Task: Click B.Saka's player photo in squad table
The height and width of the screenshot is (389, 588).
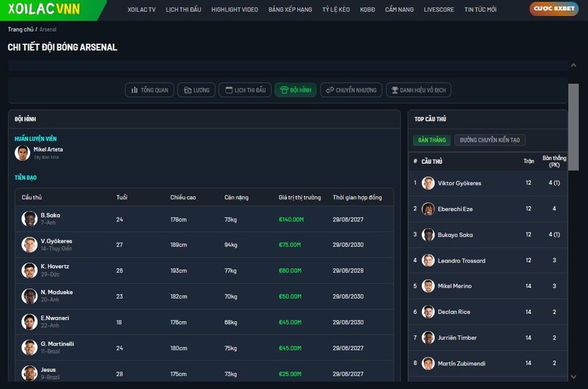Action: (x=29, y=218)
